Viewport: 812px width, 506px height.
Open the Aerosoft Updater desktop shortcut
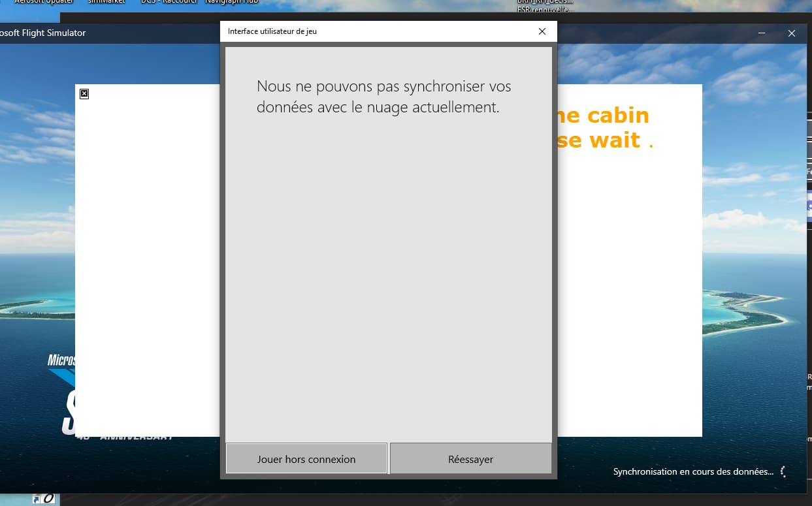(44, 2)
